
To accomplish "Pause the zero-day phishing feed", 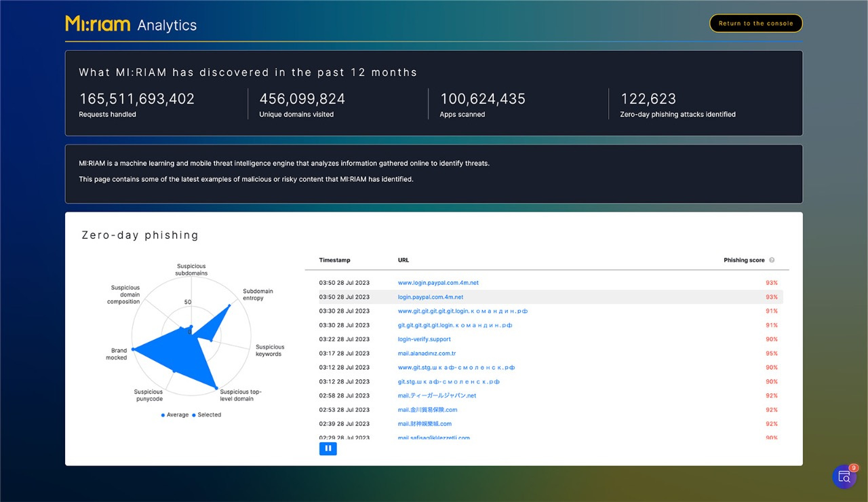I will coord(328,448).
